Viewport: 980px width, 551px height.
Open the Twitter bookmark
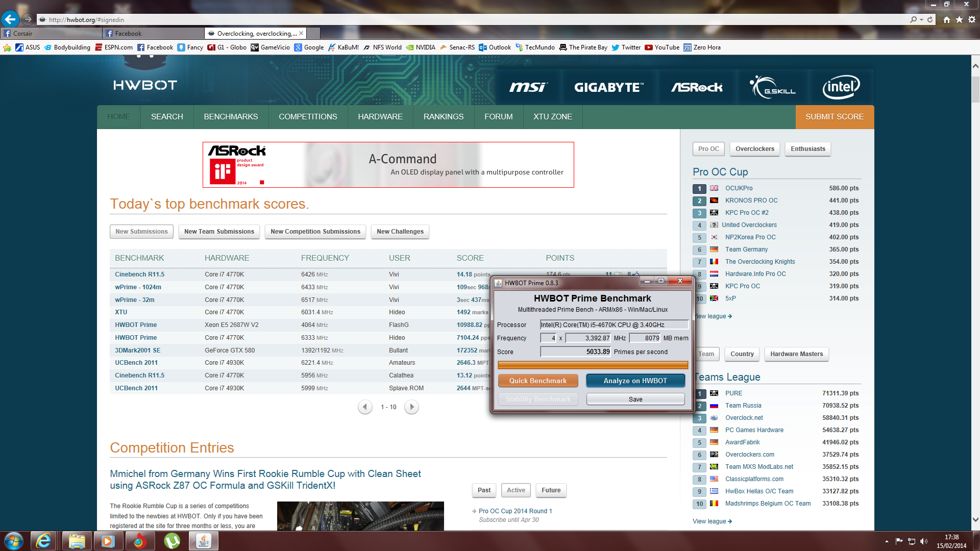(626, 47)
